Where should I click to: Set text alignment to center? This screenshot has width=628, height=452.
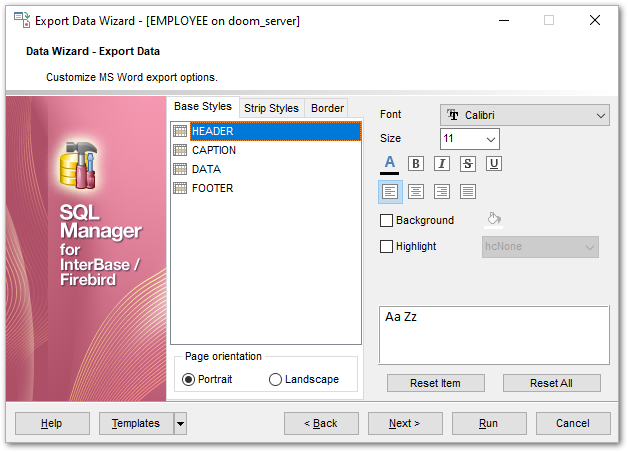[x=416, y=191]
